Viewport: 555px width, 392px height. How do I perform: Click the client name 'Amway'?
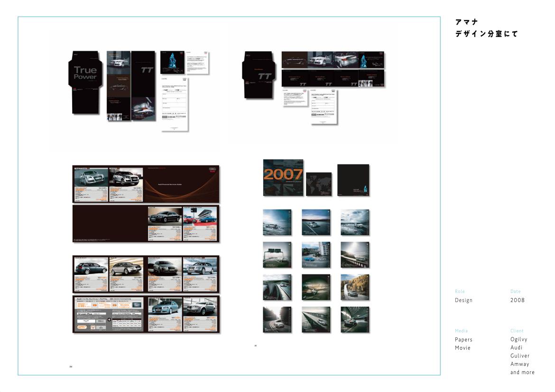(x=519, y=364)
